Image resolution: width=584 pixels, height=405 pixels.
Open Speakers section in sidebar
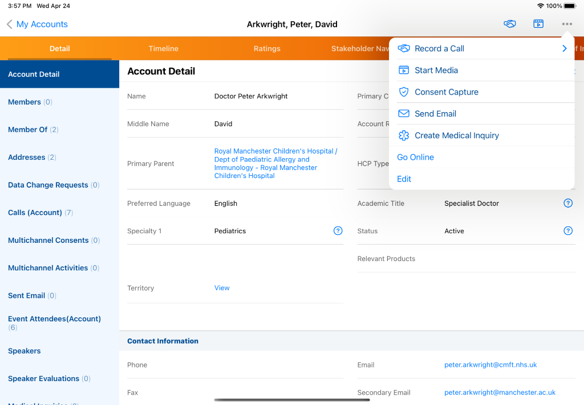click(x=60, y=351)
